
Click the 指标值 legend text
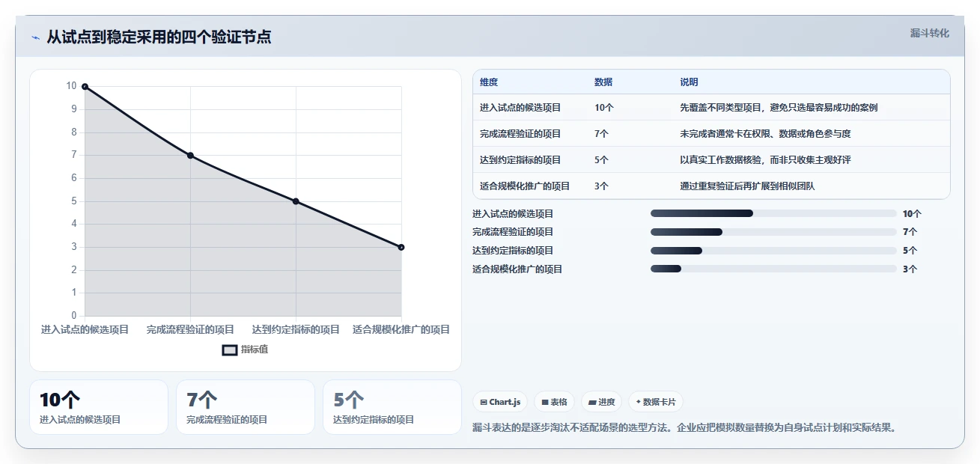coord(255,349)
